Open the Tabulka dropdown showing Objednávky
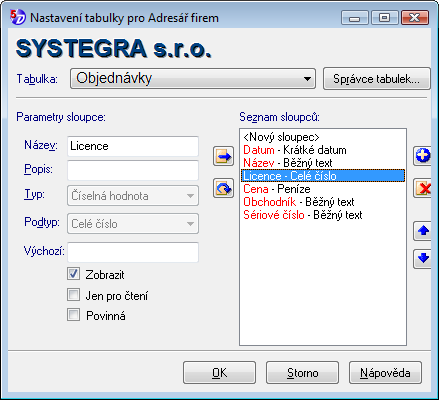Screen dimensions: 441x403 [193, 79]
